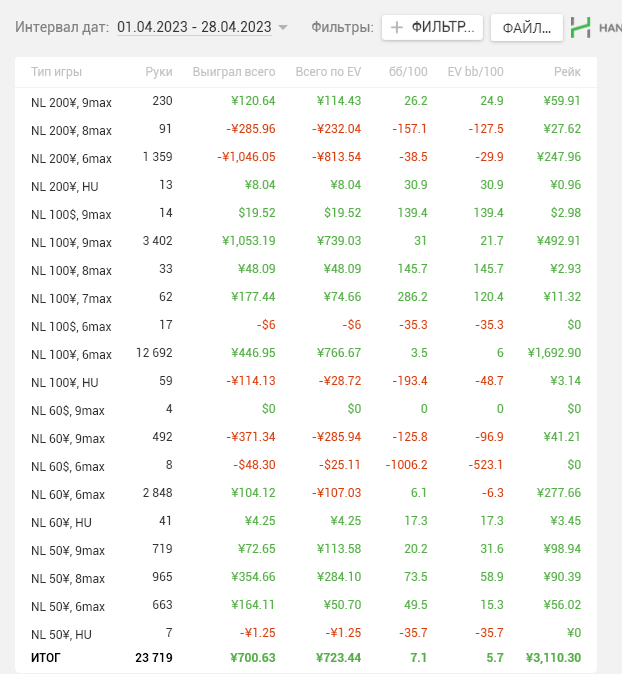The height and width of the screenshot is (674, 622).
Task: Click date range 01.04.2023 - 28.04.2023
Action: (194, 27)
